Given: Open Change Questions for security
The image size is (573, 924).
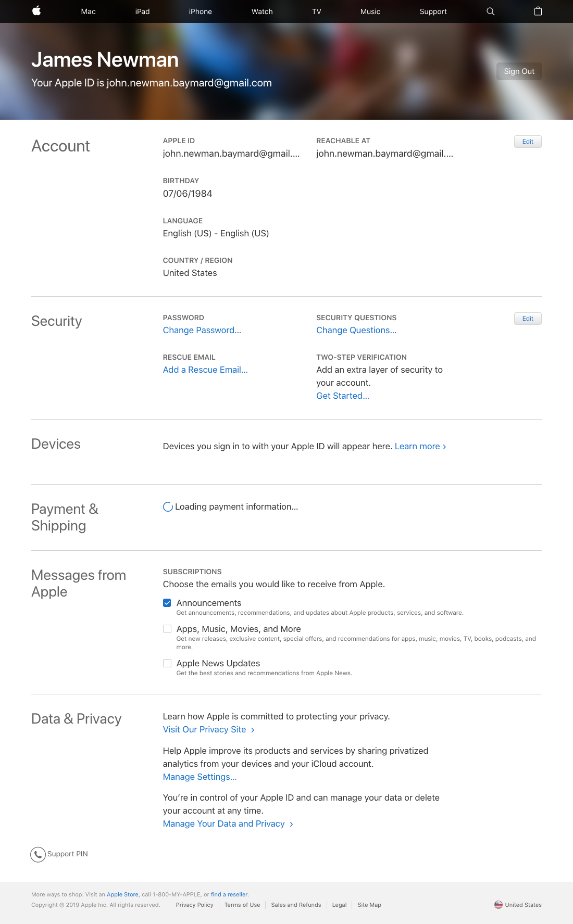Looking at the screenshot, I should (356, 330).
